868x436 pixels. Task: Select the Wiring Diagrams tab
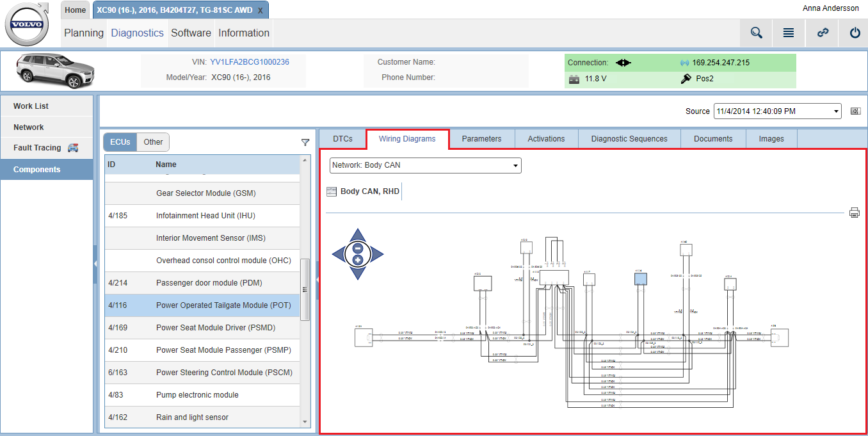407,139
